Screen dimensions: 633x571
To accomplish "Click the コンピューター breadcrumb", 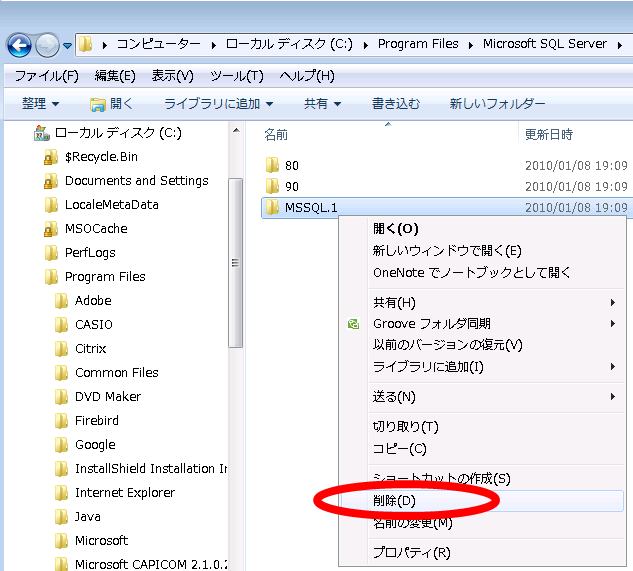I will pyautogui.click(x=158, y=44).
